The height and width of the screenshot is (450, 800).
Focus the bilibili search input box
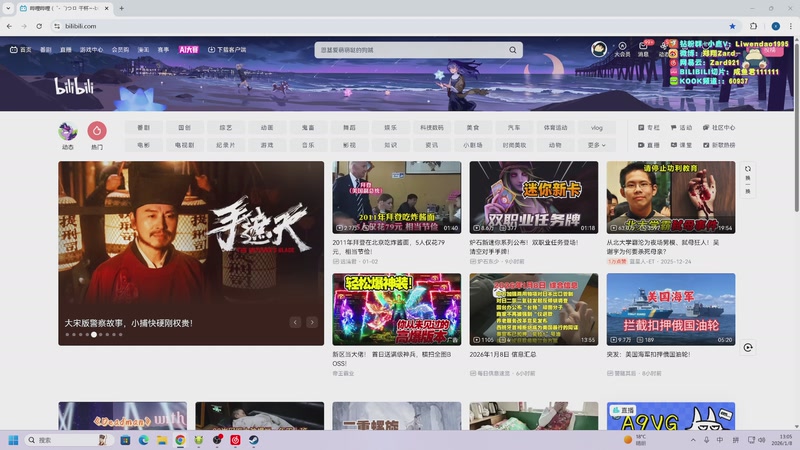tap(411, 49)
